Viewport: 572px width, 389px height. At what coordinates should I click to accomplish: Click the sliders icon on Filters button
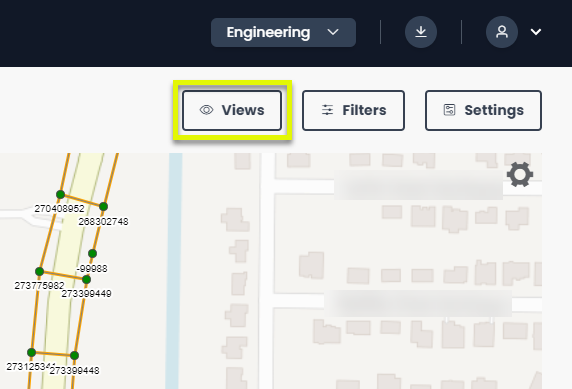[327, 110]
